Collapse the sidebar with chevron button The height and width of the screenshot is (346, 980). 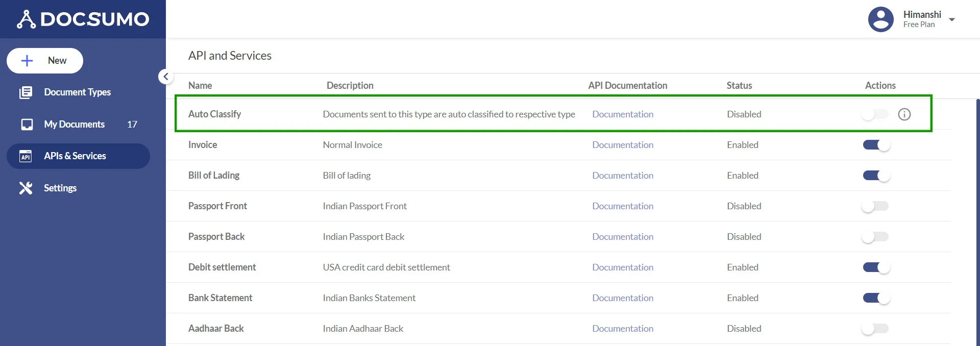coord(165,77)
